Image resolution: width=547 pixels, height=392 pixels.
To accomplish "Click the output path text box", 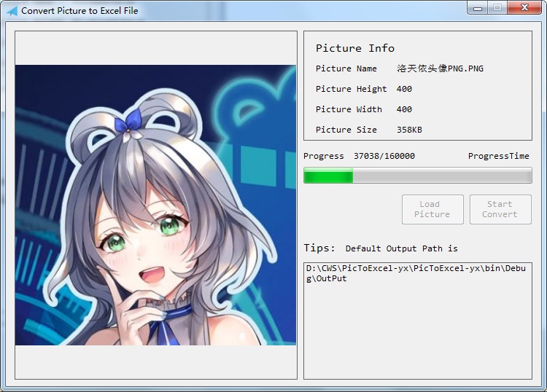I will (418, 321).
